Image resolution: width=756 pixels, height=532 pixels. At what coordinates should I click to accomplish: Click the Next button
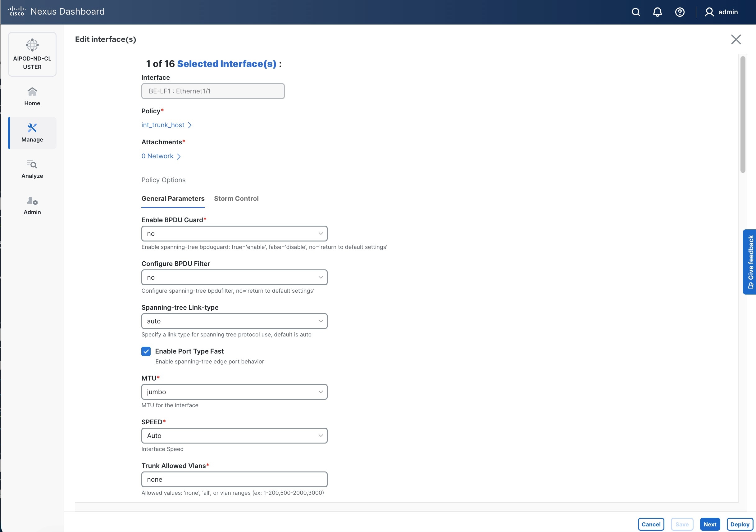710,524
